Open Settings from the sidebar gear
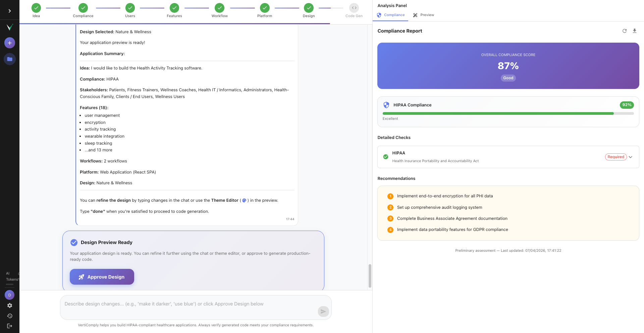Image resolution: width=644 pixels, height=333 pixels. [10, 305]
